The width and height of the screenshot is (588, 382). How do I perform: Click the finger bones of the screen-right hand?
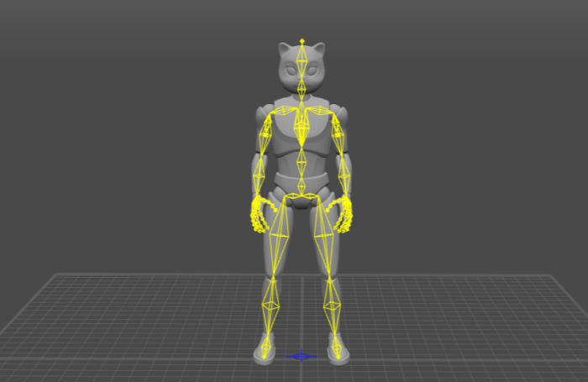pos(342,216)
